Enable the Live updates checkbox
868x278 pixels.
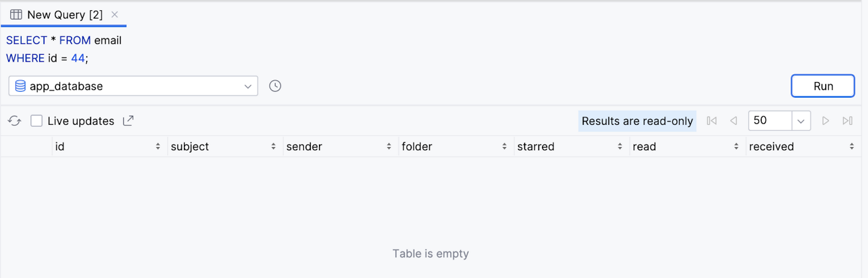point(37,121)
